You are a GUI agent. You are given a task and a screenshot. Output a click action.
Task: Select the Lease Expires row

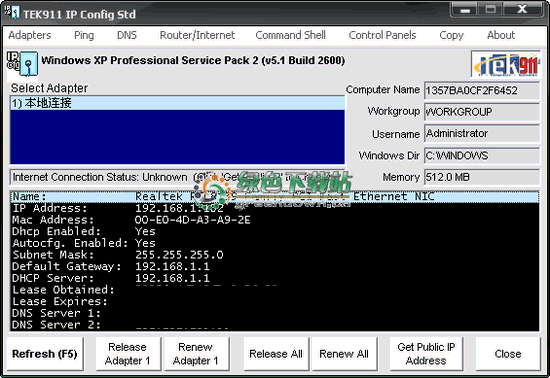275,301
